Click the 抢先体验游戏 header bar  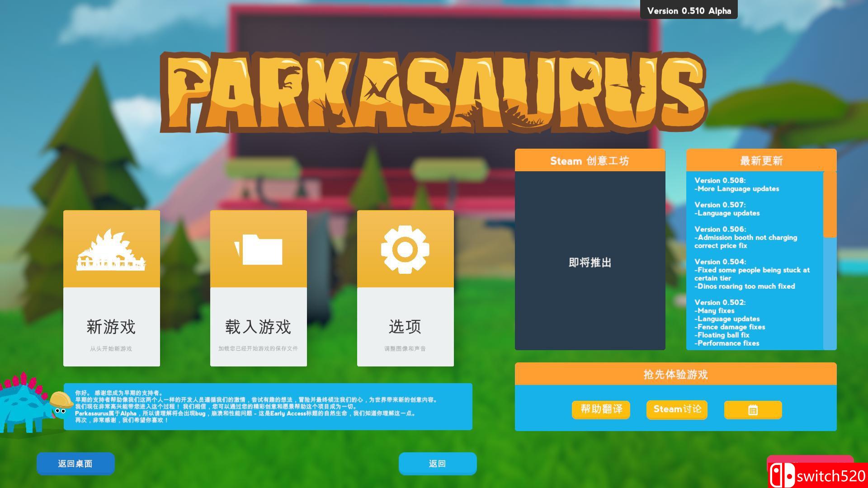pyautogui.click(x=675, y=374)
